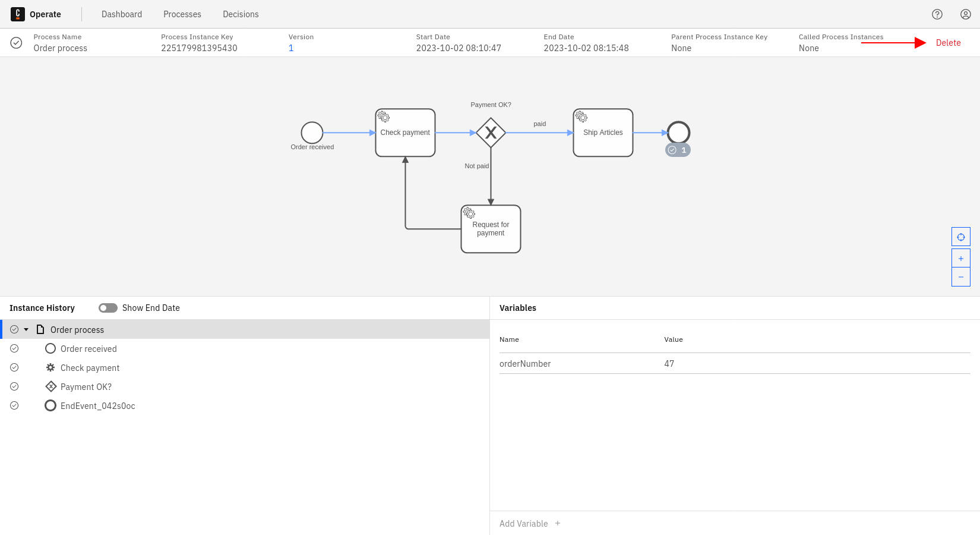Click the gateway icon beside Payment OK?
The image size is (980, 535).
pyautogui.click(x=51, y=386)
